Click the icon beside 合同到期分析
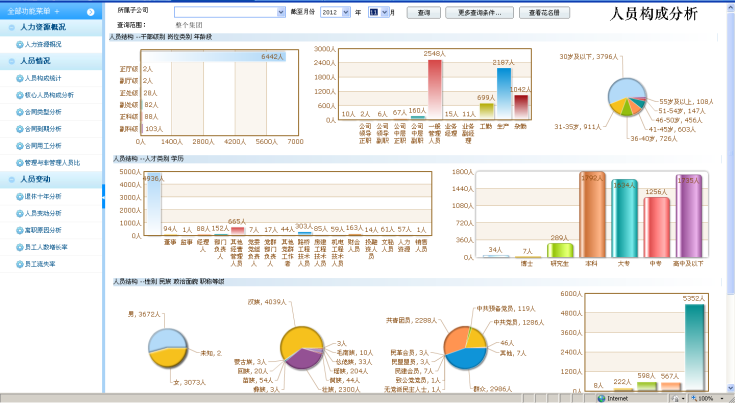 (x=19, y=129)
